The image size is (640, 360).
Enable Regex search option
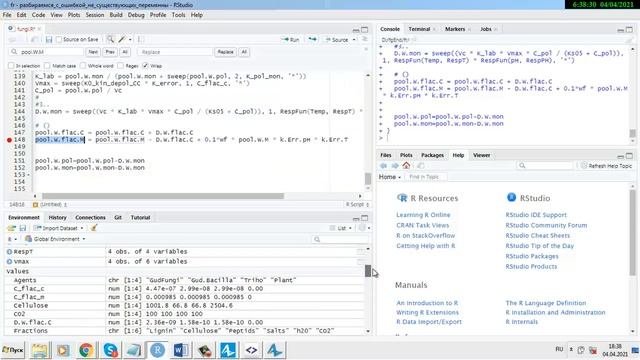pyautogui.click(x=120, y=66)
